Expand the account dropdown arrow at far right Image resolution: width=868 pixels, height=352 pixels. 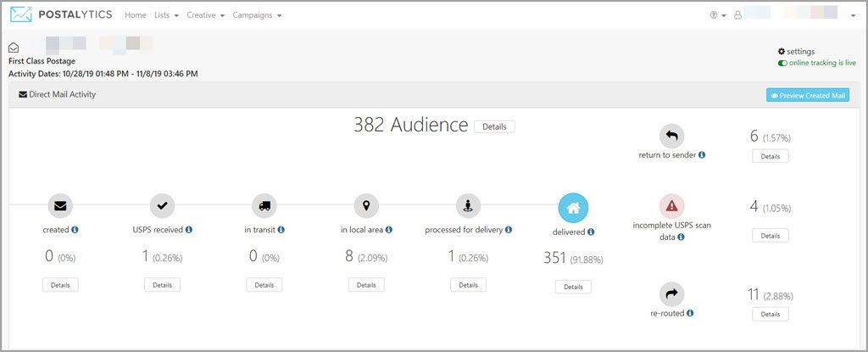click(x=853, y=16)
